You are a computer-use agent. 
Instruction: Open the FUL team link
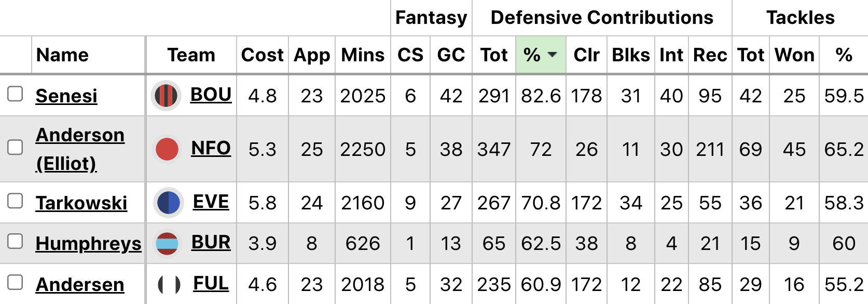(x=211, y=283)
